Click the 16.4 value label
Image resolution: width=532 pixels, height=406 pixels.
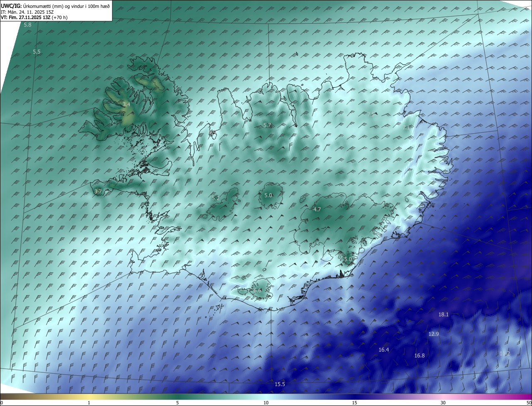[384, 350]
